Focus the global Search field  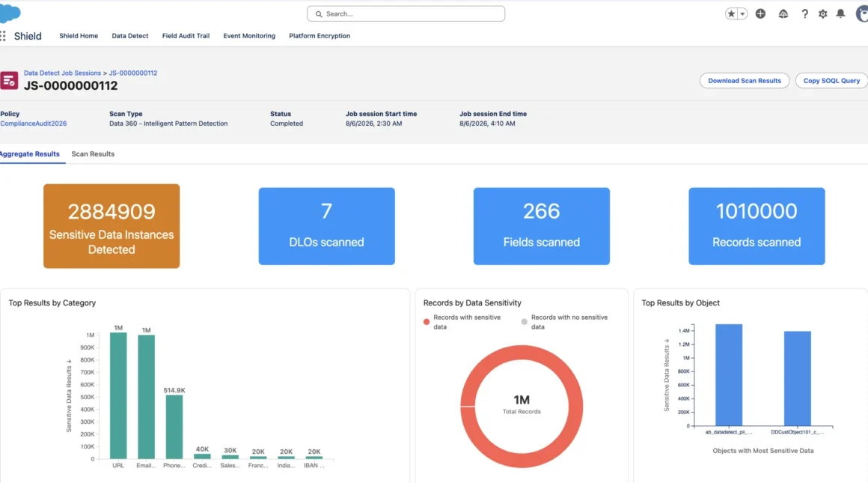click(x=406, y=13)
